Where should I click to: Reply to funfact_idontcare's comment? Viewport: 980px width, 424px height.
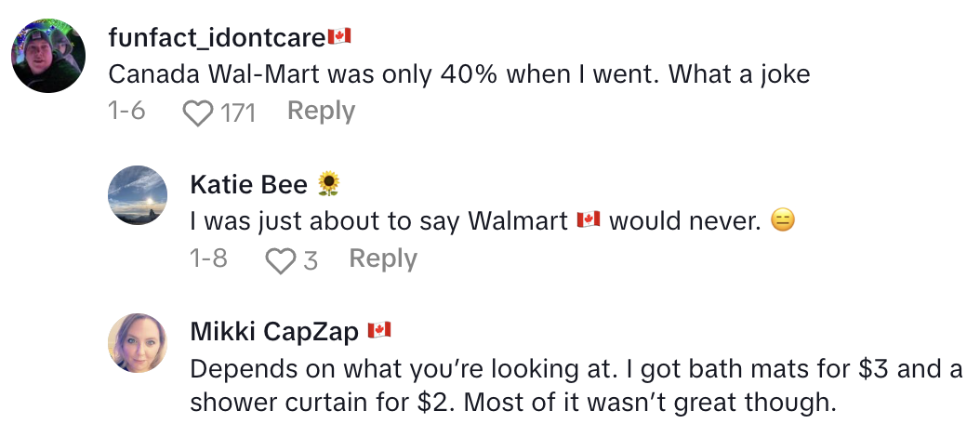pos(321,112)
